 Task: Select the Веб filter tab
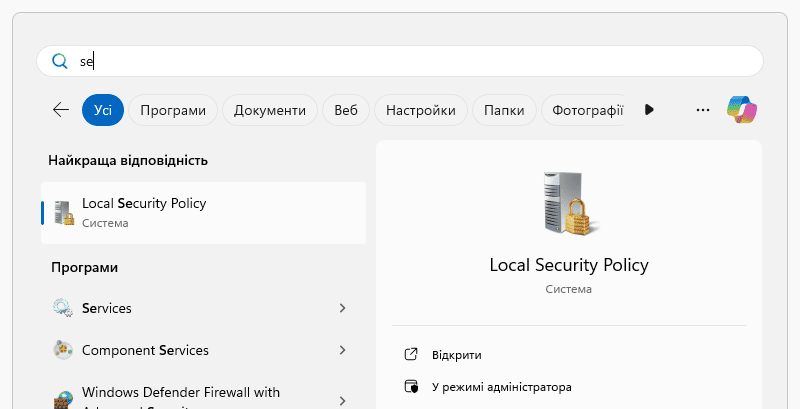click(346, 110)
